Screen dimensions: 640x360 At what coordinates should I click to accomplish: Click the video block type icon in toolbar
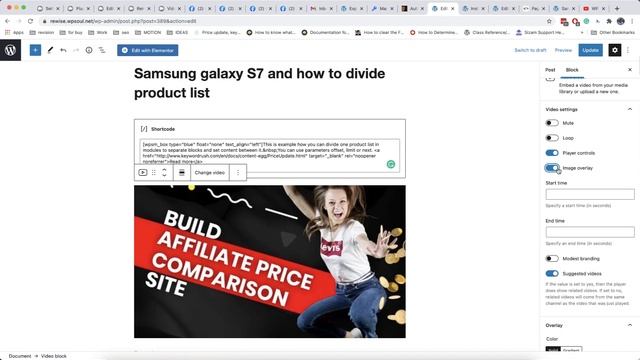tap(142, 173)
